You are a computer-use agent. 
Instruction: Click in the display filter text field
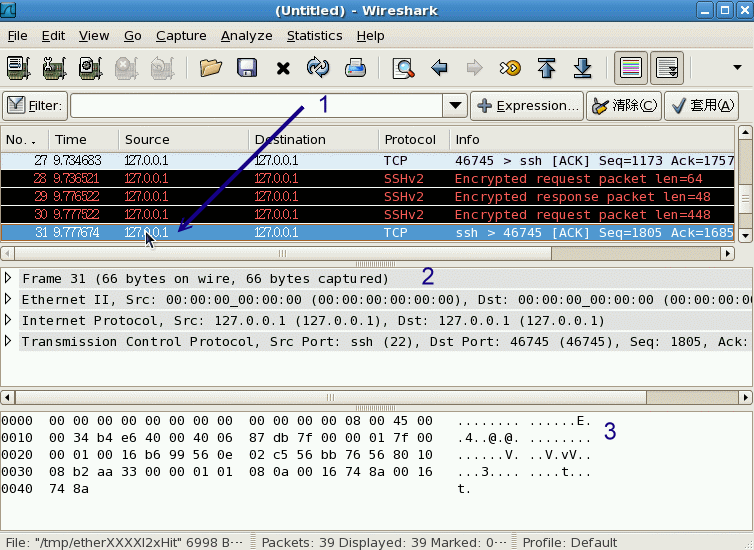pyautogui.click(x=257, y=106)
